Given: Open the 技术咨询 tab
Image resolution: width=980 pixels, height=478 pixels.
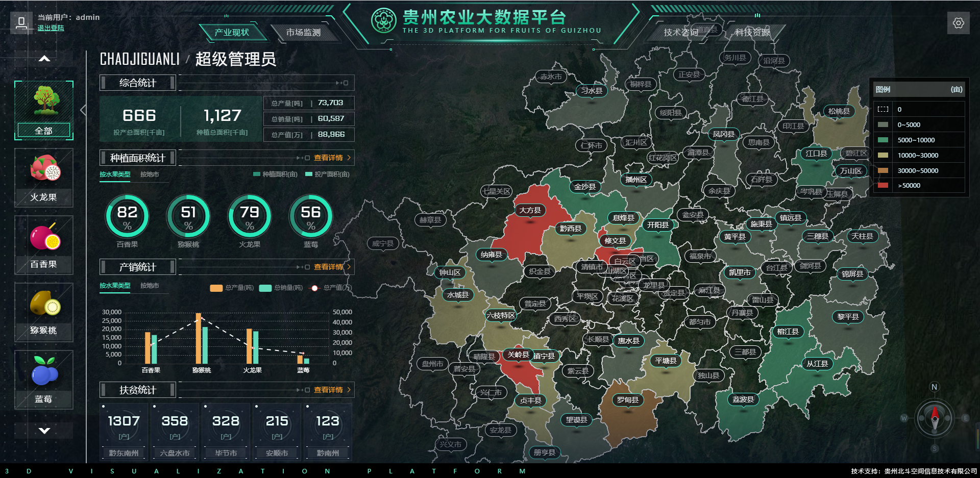Looking at the screenshot, I should (680, 33).
